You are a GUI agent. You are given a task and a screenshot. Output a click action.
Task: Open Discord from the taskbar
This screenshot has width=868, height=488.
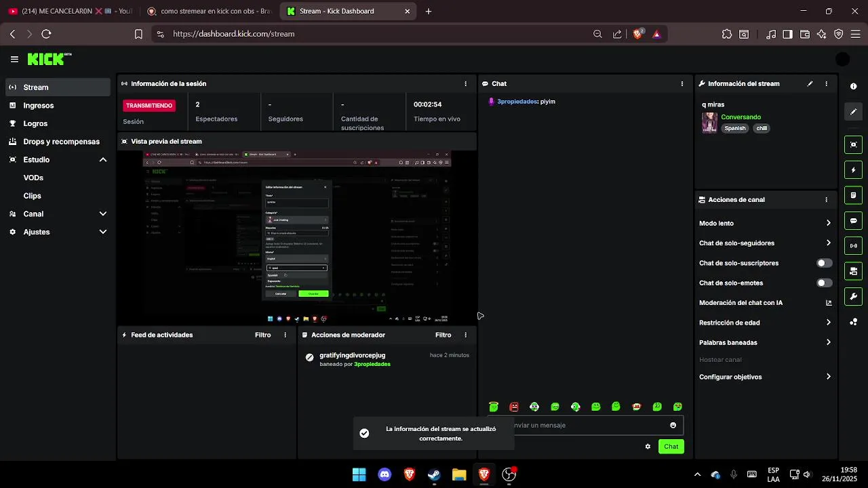click(384, 474)
